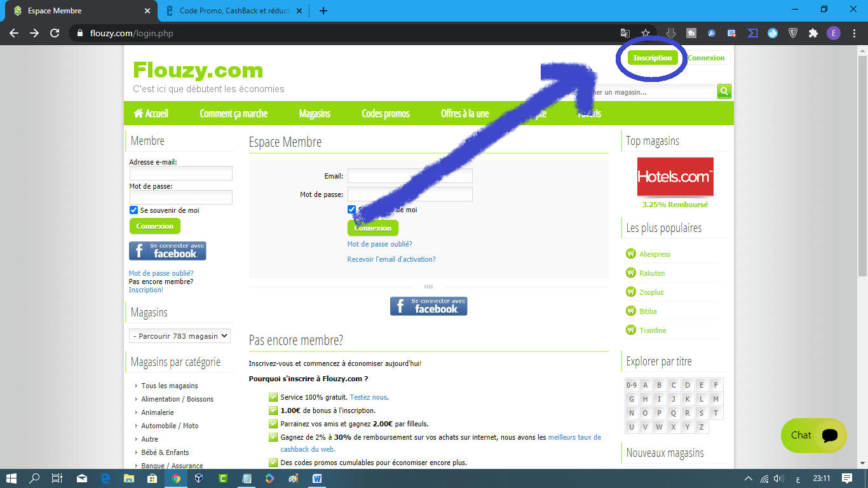868x488 pixels.
Task: Click Mot de passe oublié in main form
Action: point(379,244)
